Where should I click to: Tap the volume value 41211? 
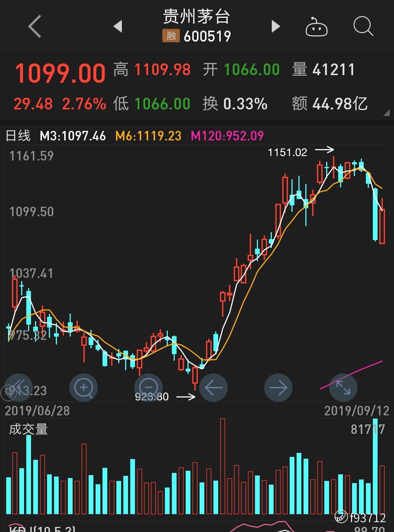click(x=334, y=70)
